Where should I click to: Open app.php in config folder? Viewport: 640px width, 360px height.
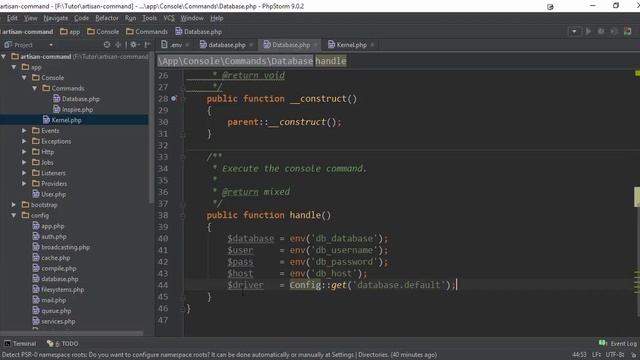(48, 226)
